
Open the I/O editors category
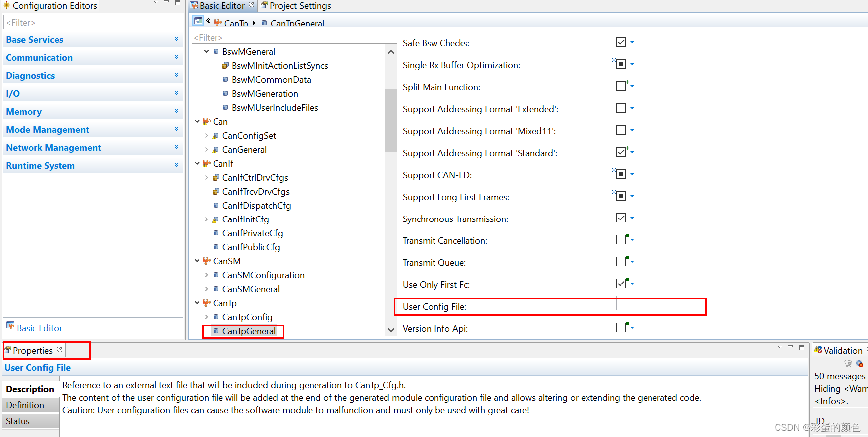click(x=93, y=94)
